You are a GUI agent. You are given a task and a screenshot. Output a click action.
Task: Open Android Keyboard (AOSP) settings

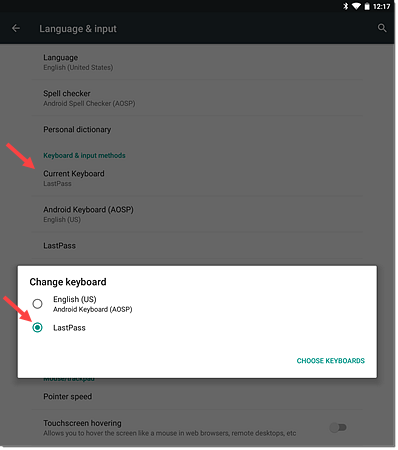coord(197,214)
